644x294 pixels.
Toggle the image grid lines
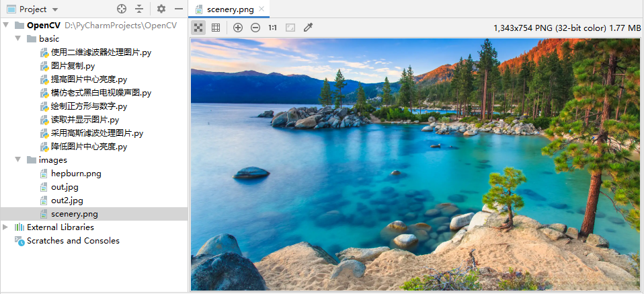(216, 28)
